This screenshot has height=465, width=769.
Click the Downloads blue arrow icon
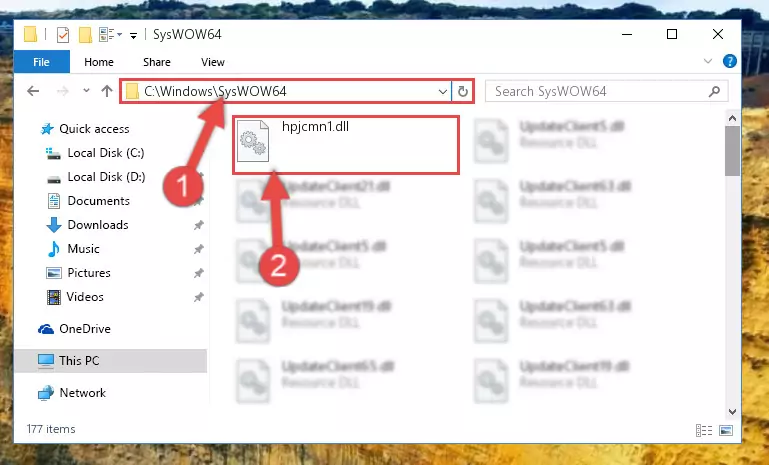(53, 225)
